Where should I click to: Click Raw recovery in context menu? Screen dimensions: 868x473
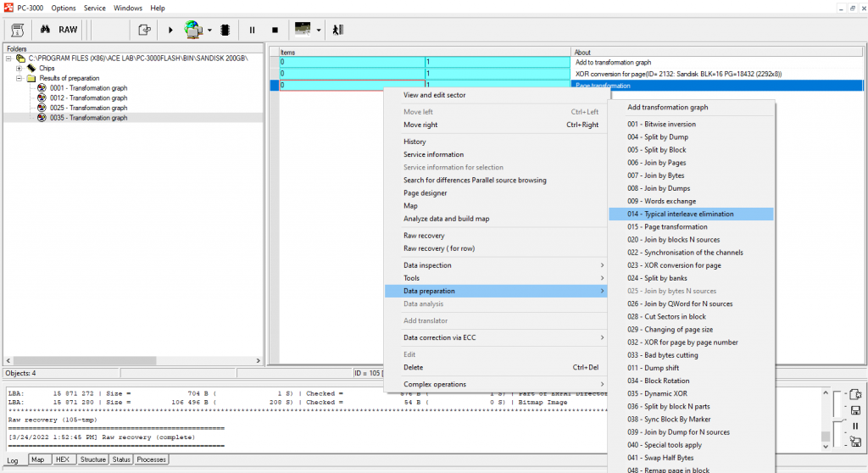point(424,236)
